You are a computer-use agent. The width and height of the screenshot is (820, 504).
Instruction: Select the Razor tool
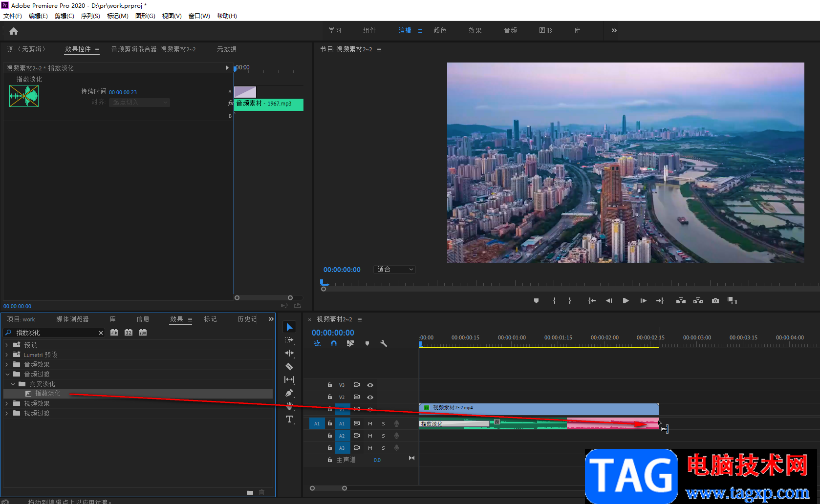pyautogui.click(x=289, y=366)
